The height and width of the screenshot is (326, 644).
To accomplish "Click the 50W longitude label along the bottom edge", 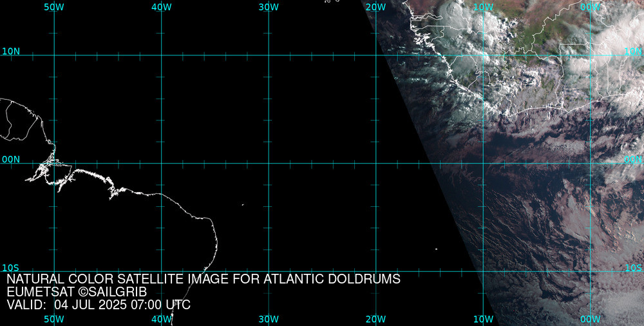I will click(54, 319).
